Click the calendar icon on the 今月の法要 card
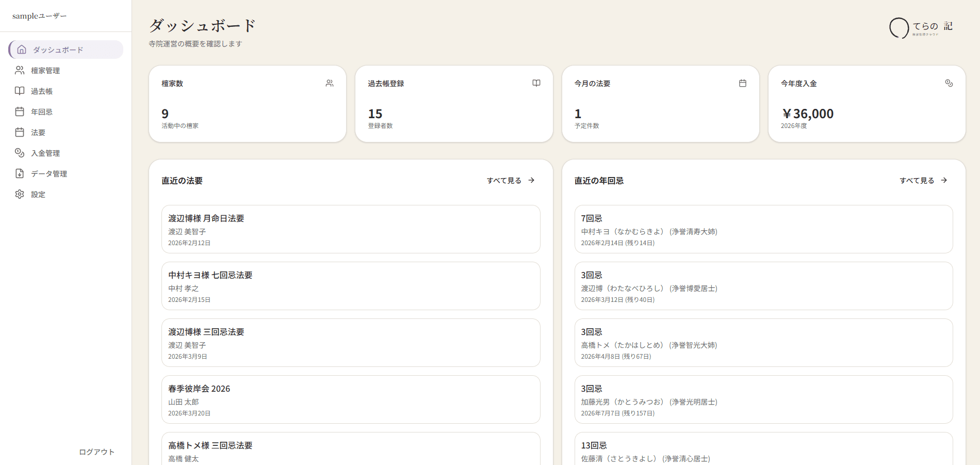Viewport: 980px width, 465px height. 743,83
